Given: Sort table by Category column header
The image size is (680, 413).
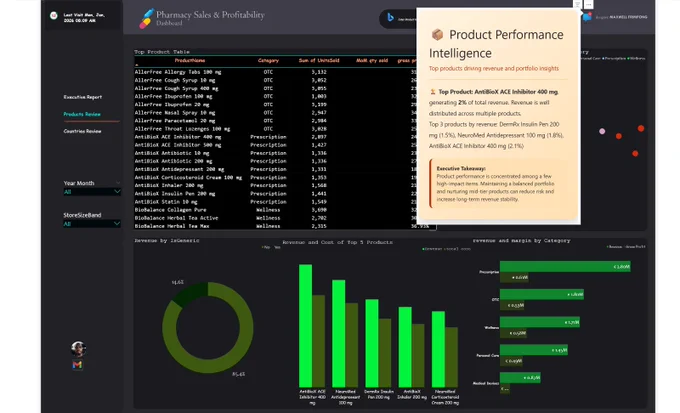Looking at the screenshot, I should point(268,61).
